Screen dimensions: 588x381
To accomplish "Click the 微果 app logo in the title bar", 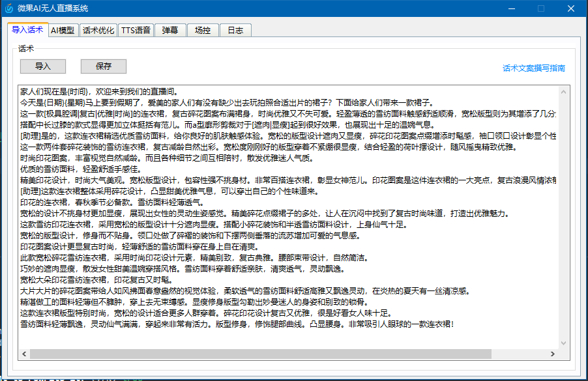I will 8,7.
